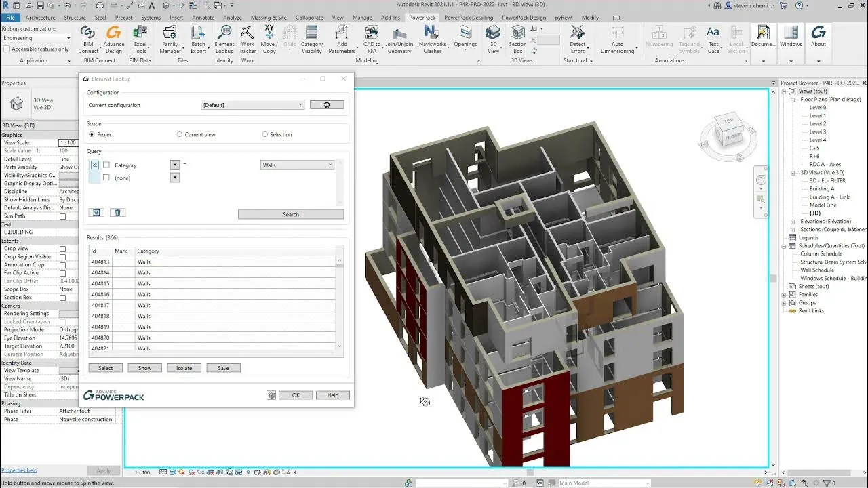Expand the Families node in Project Browser
Image resolution: width=868 pixels, height=488 pixels.
point(785,295)
